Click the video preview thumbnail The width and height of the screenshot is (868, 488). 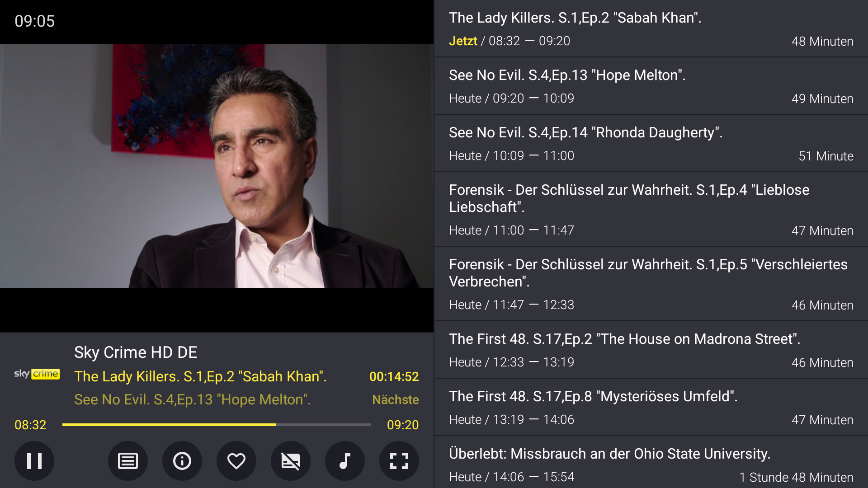(217, 166)
